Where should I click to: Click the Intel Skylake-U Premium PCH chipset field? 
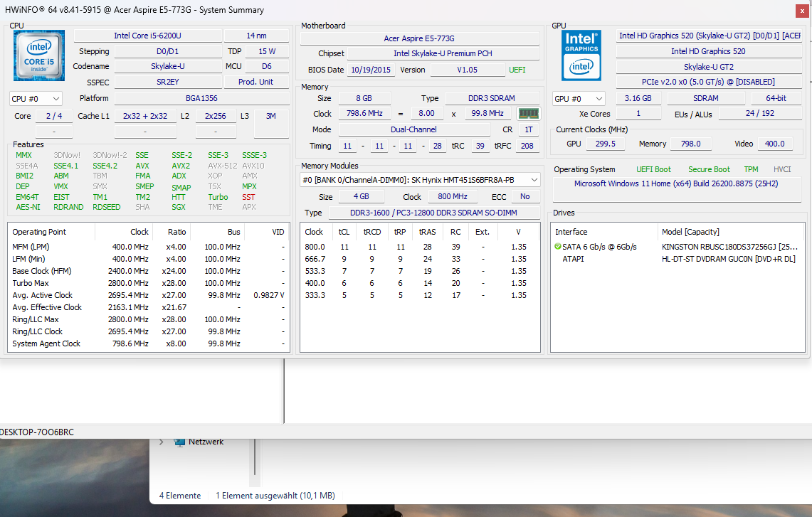tap(443, 53)
